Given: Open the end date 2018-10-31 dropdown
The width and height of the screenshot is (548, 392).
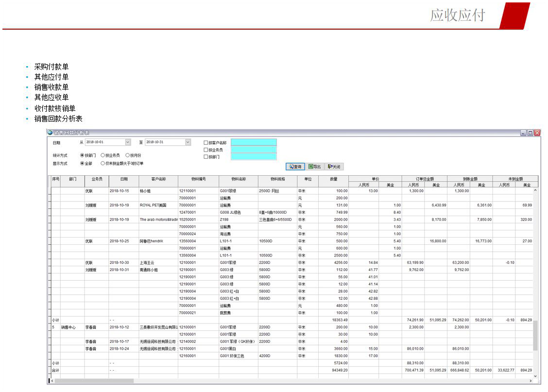Looking at the screenshot, I should [188, 142].
